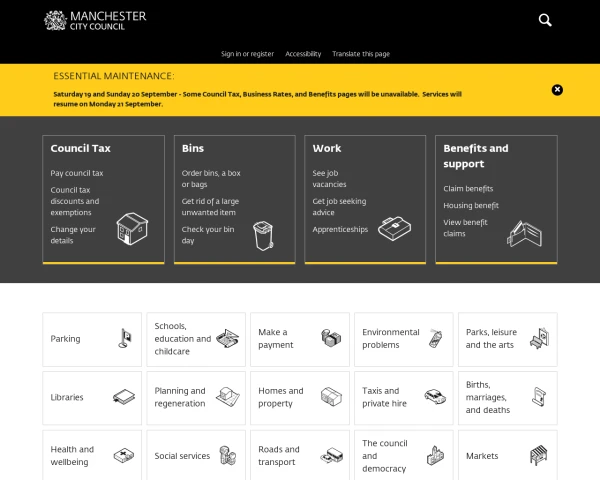The width and height of the screenshot is (600, 480).
Task: Click the ESSENTIAL MAINTENANCE heading text
Action: (114, 76)
